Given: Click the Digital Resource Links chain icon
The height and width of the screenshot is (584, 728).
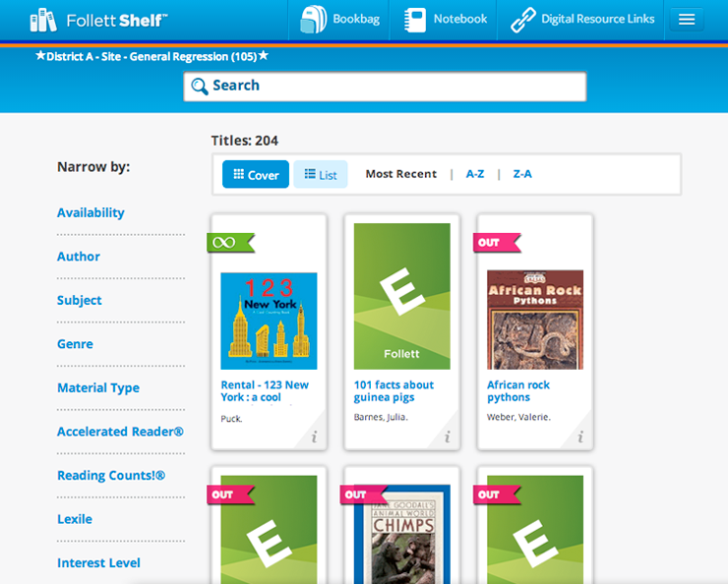Looking at the screenshot, I should click(523, 20).
